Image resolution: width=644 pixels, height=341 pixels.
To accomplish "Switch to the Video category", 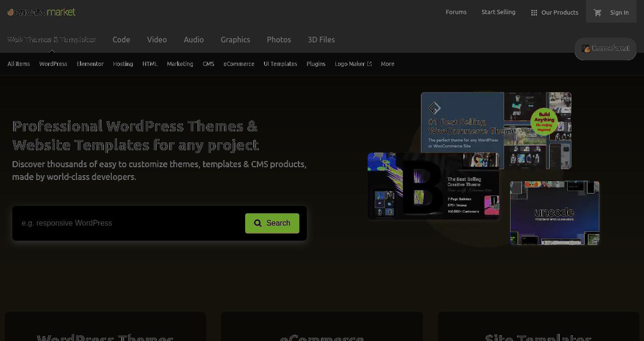I will pos(157,40).
